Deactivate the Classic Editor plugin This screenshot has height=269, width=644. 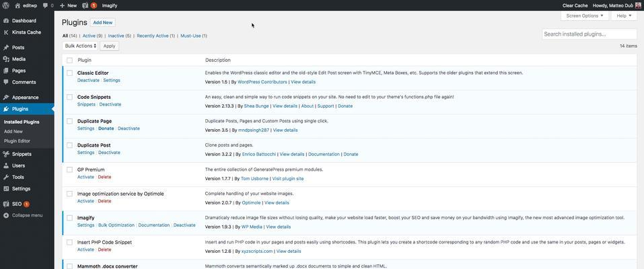(x=88, y=81)
